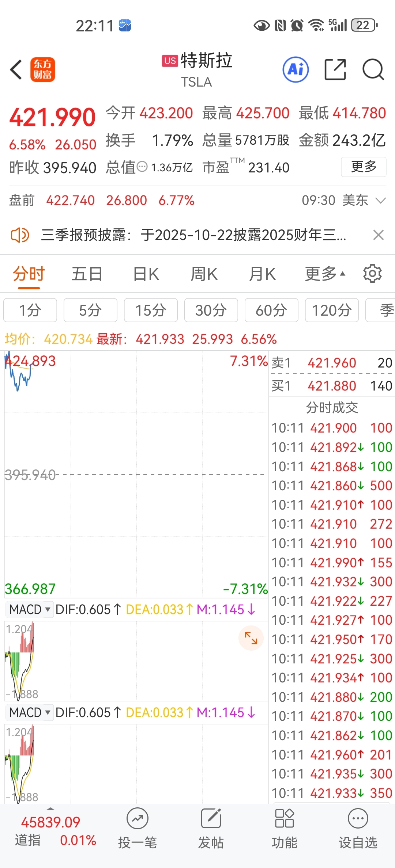Tap the 分时成交 header
The height and width of the screenshot is (868, 395).
click(x=332, y=407)
